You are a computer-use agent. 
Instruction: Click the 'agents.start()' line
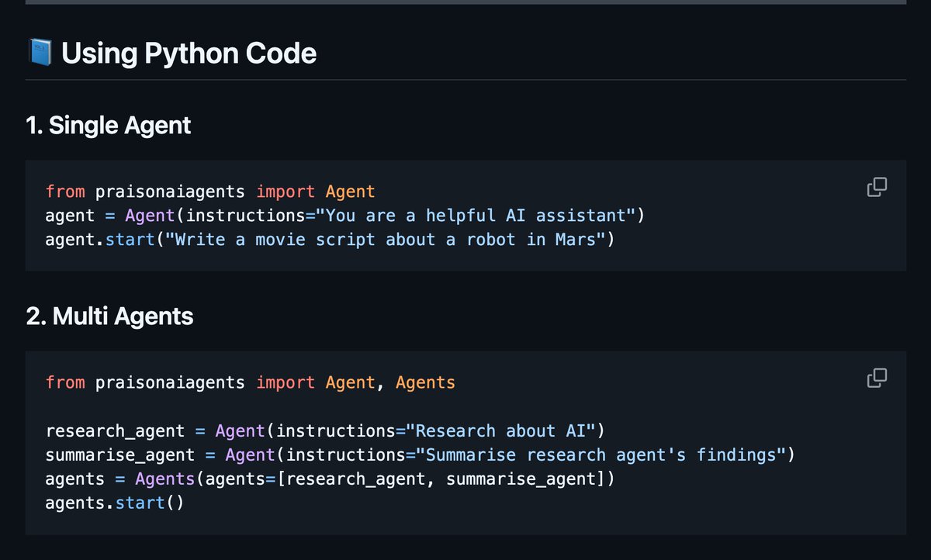pos(115,503)
